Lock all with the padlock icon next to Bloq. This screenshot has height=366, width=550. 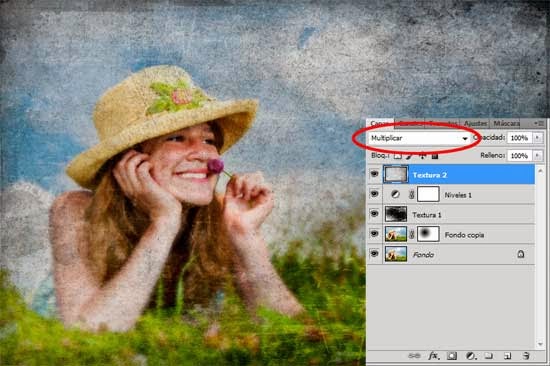coord(435,155)
